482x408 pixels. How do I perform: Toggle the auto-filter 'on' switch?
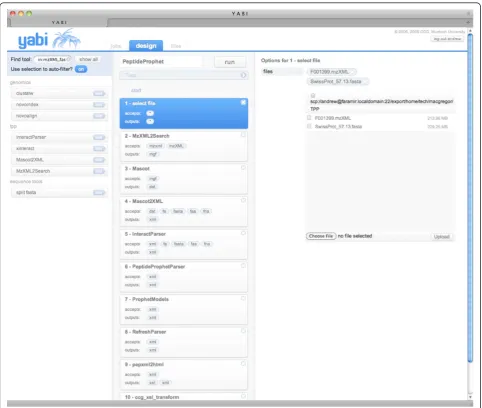coord(81,69)
